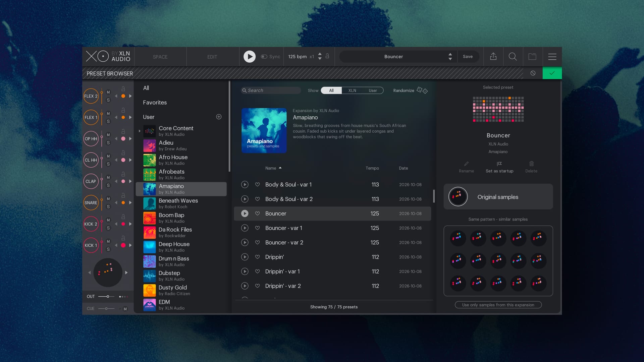Click the tempo lock icon next to bpm
The image size is (644, 362).
click(x=327, y=56)
